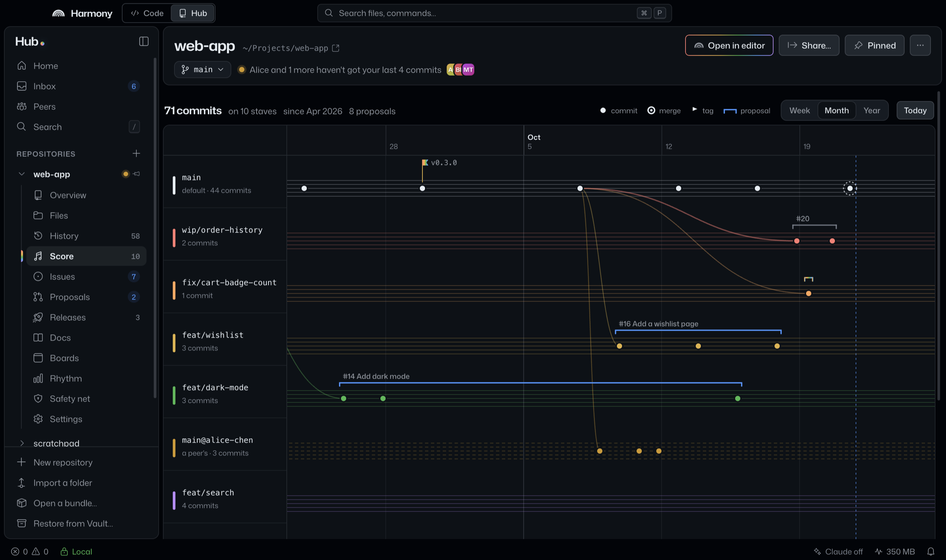Collapse the web-app repository tree

(x=22, y=174)
